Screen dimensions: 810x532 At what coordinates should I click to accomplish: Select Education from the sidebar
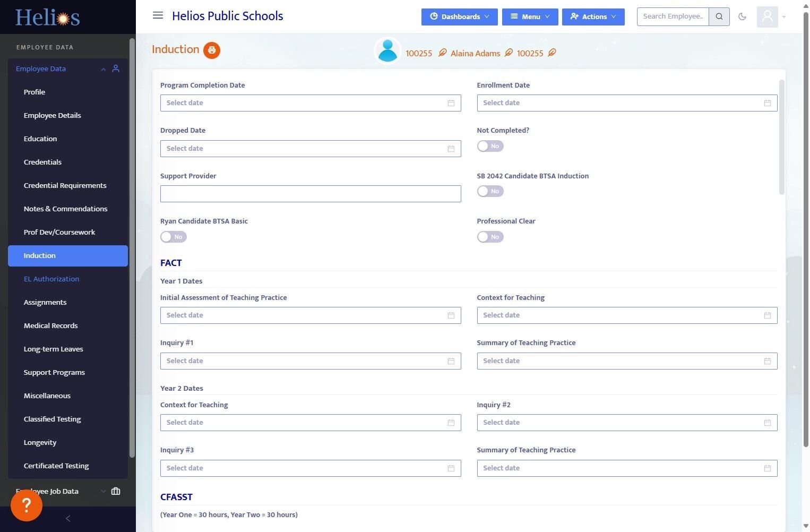pos(68,139)
